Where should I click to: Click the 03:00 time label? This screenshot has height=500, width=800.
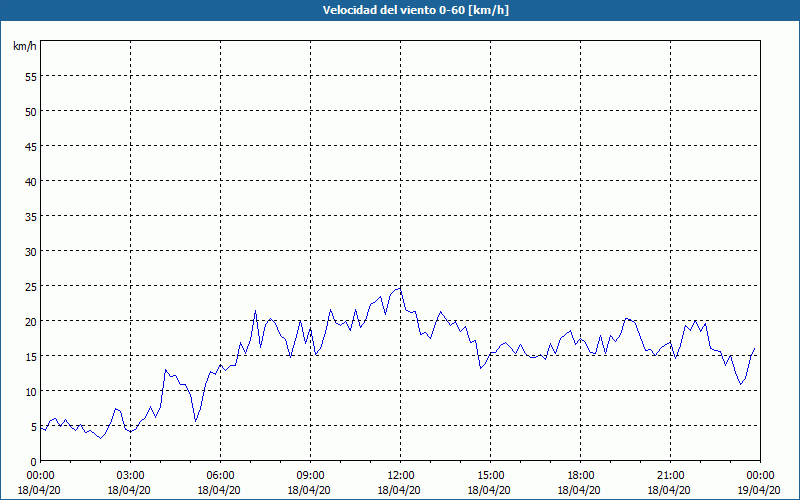click(x=130, y=476)
